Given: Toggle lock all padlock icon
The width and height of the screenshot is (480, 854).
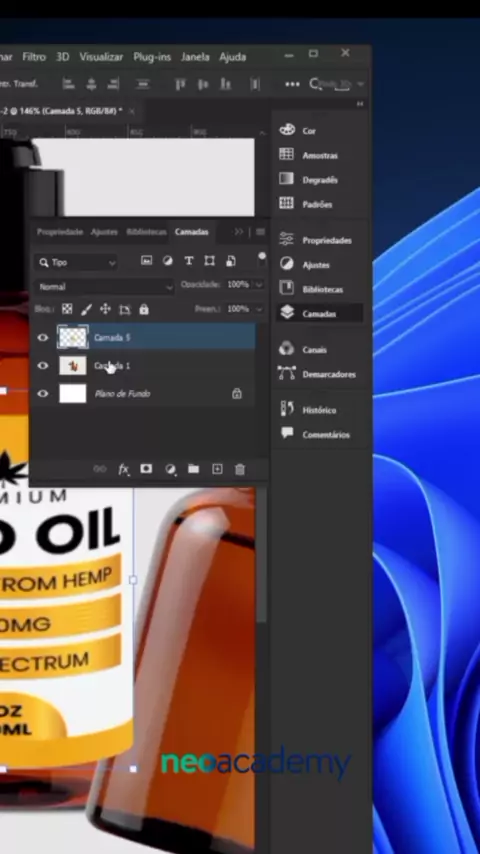Looking at the screenshot, I should click(x=144, y=309).
